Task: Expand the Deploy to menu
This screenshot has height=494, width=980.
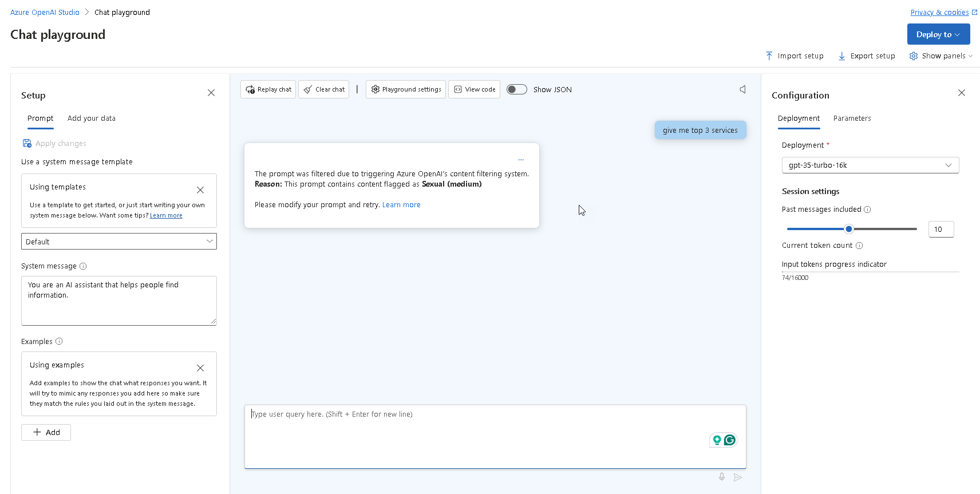Action: [938, 34]
